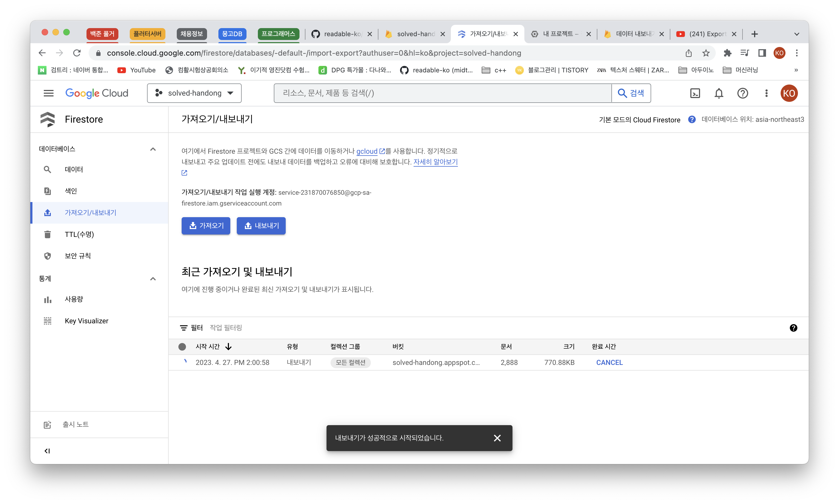
Task: Click the filter icon above the jobs table
Action: [184, 328]
